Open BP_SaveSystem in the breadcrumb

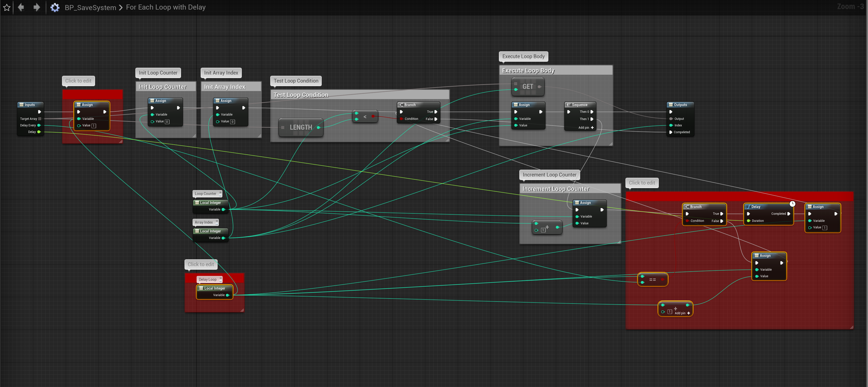tap(90, 7)
